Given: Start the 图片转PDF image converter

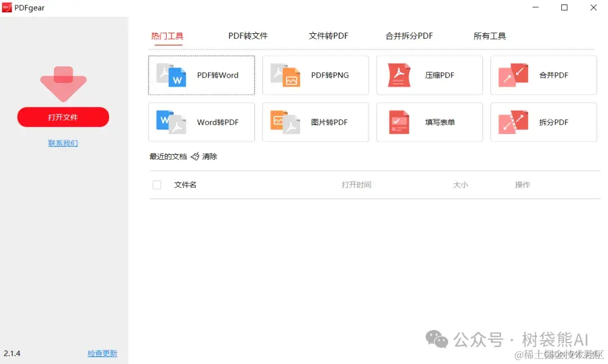Looking at the screenshot, I should click(x=315, y=122).
